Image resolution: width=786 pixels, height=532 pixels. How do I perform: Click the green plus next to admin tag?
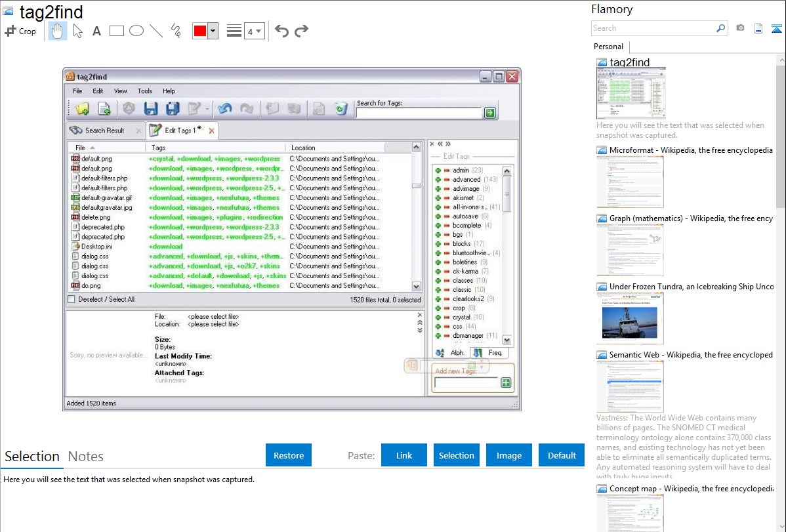pyautogui.click(x=438, y=171)
